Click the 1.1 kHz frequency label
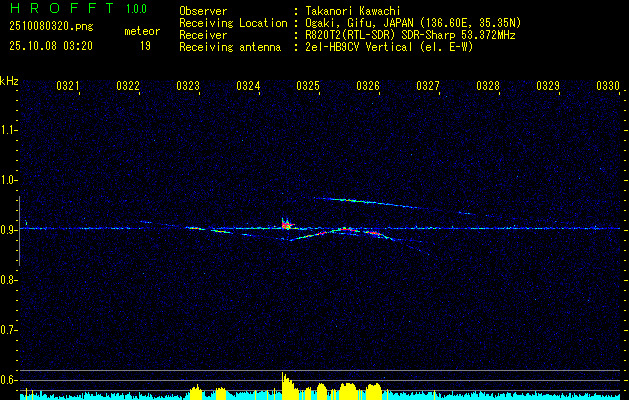Image resolution: width=629 pixels, height=400 pixels. tap(8, 130)
